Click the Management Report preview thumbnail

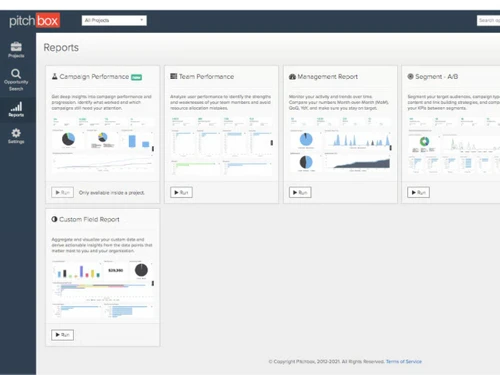pos(340,144)
